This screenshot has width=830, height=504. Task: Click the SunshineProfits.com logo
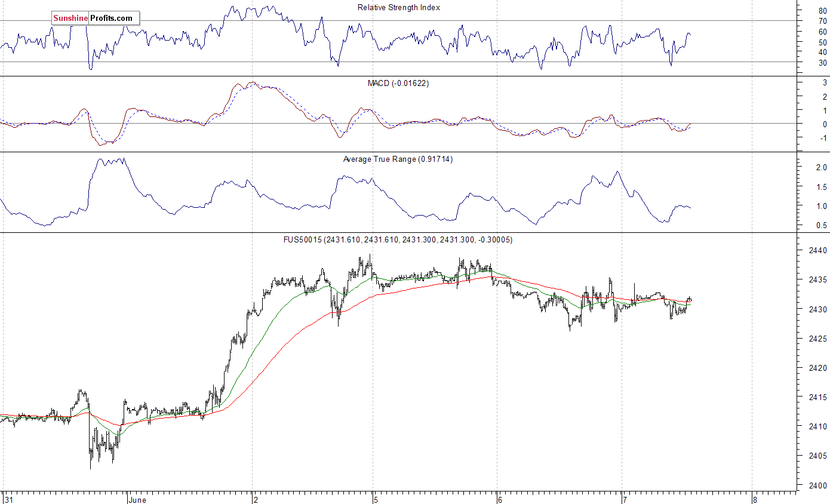96,19
